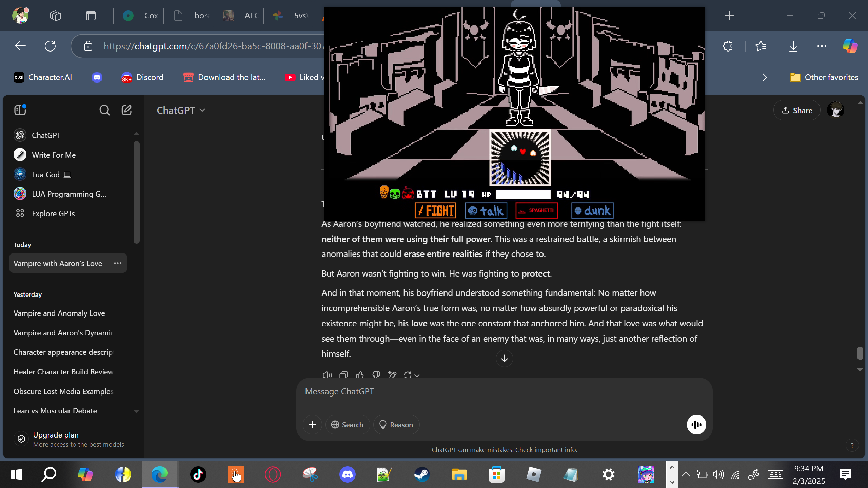Open the Obscure Lost Media Examples chat
The height and width of the screenshot is (488, 868).
click(x=68, y=391)
